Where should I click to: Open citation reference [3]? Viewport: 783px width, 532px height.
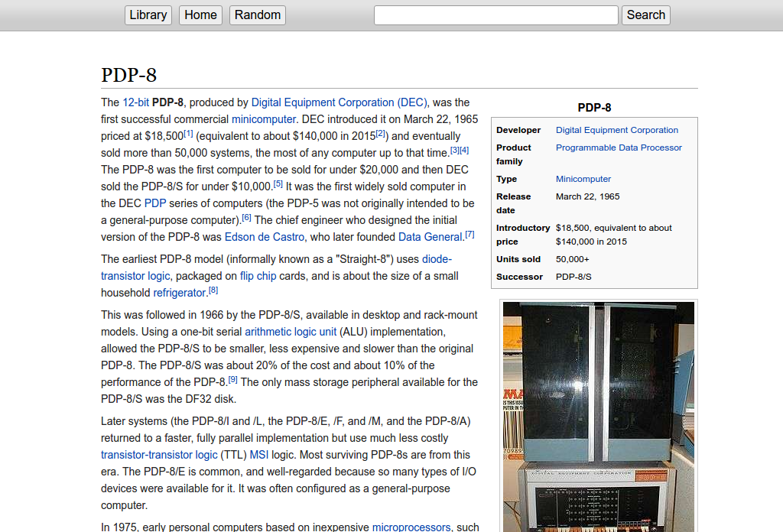click(455, 151)
